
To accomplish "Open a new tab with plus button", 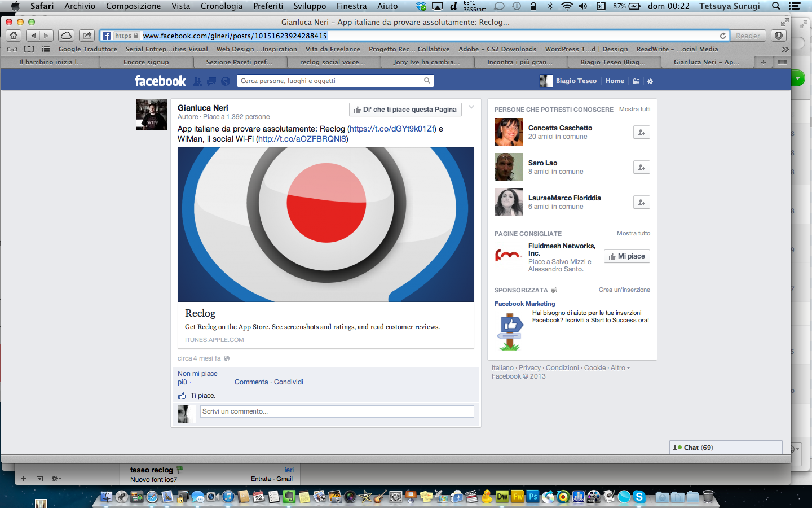I will point(764,62).
